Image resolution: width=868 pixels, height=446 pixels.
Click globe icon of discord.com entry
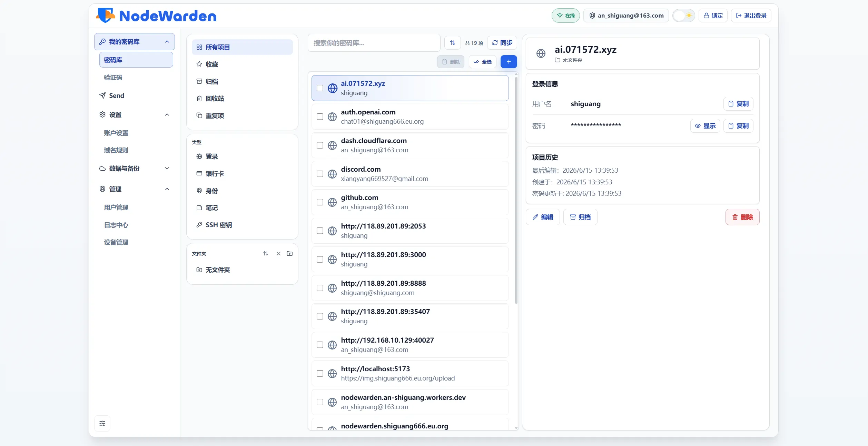tap(332, 174)
